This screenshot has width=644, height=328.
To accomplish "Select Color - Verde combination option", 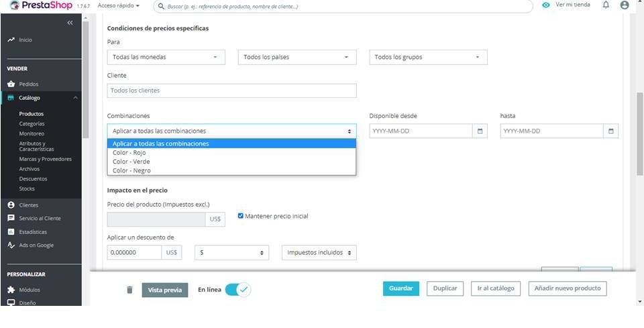I will point(131,162).
